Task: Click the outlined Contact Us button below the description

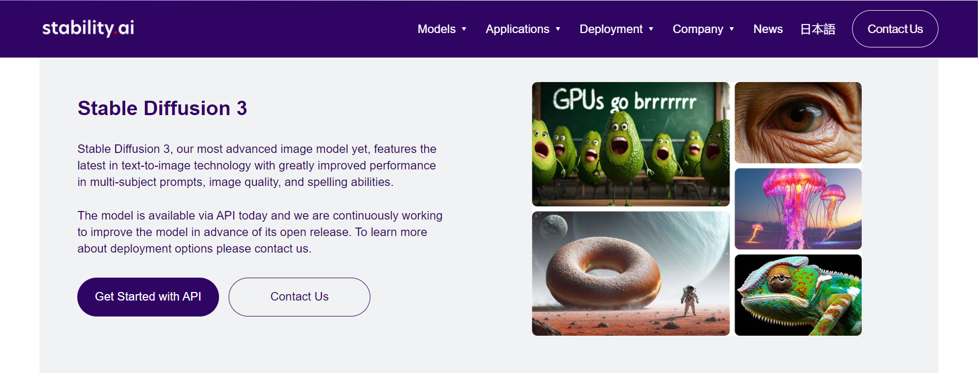Action: point(299,297)
